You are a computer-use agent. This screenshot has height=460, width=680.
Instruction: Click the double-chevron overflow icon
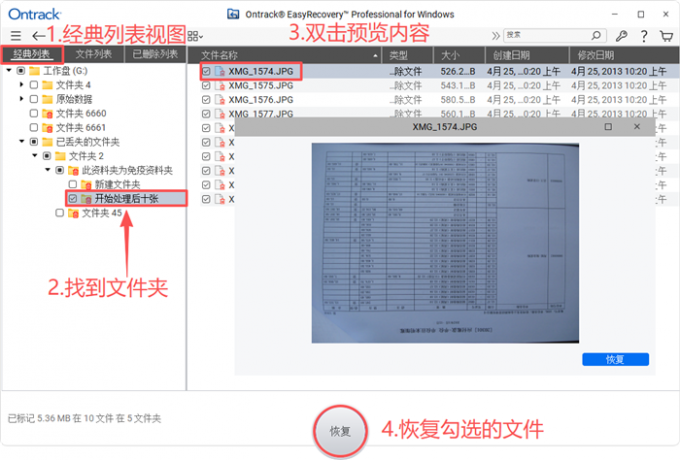[495, 36]
